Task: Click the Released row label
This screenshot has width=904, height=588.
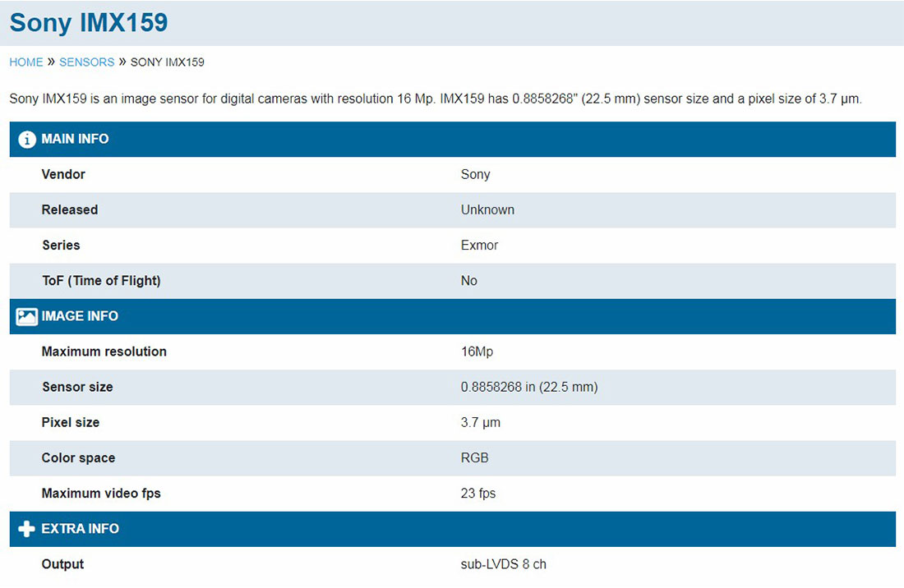Action: coord(70,209)
